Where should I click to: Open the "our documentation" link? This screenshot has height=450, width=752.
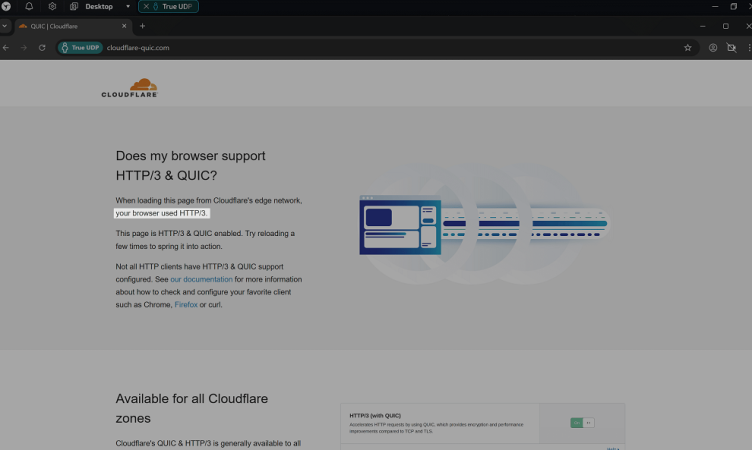[x=201, y=280]
